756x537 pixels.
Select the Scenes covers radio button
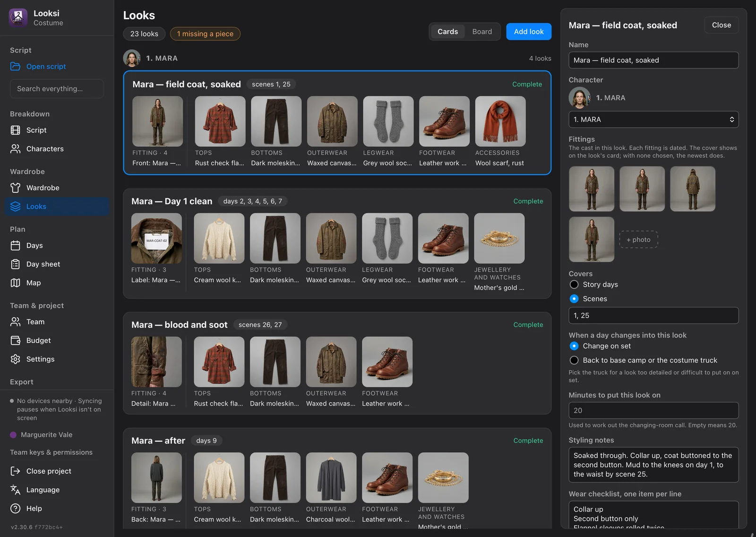574,298
